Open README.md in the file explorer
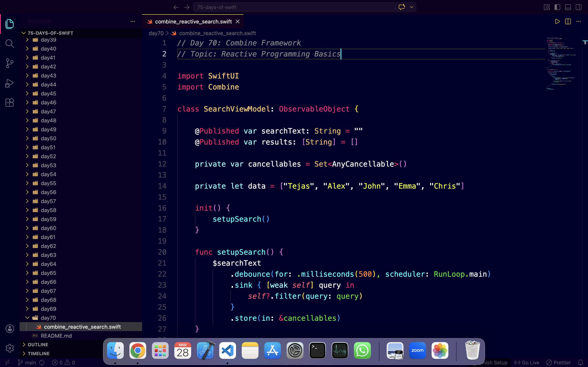The height and width of the screenshot is (367, 588). (x=56, y=336)
